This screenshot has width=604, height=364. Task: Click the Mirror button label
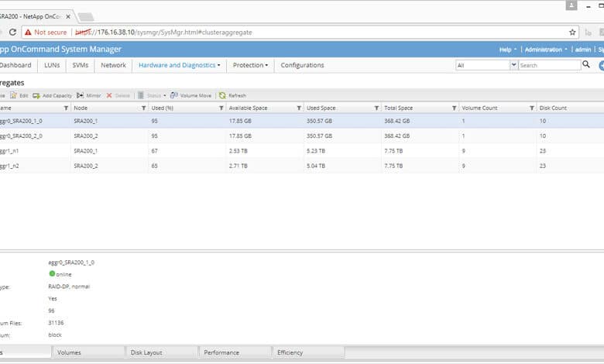94,95
